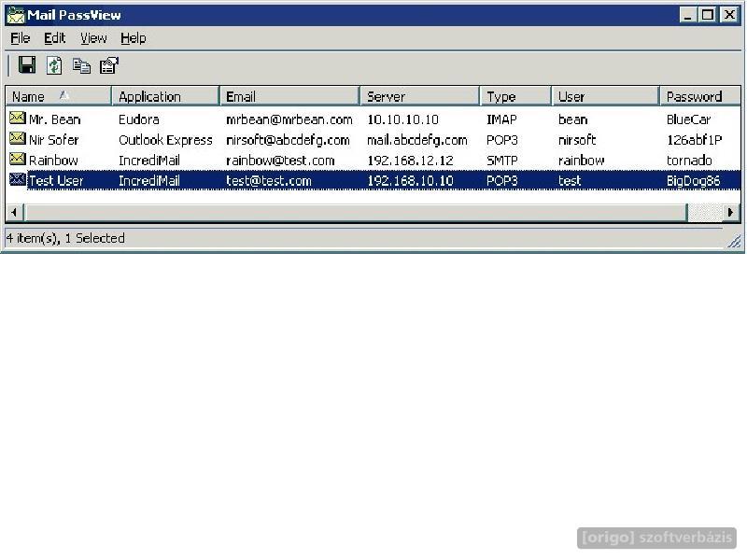747x560 pixels.
Task: Click the envelope icon beside Test User
Action: [x=18, y=179]
